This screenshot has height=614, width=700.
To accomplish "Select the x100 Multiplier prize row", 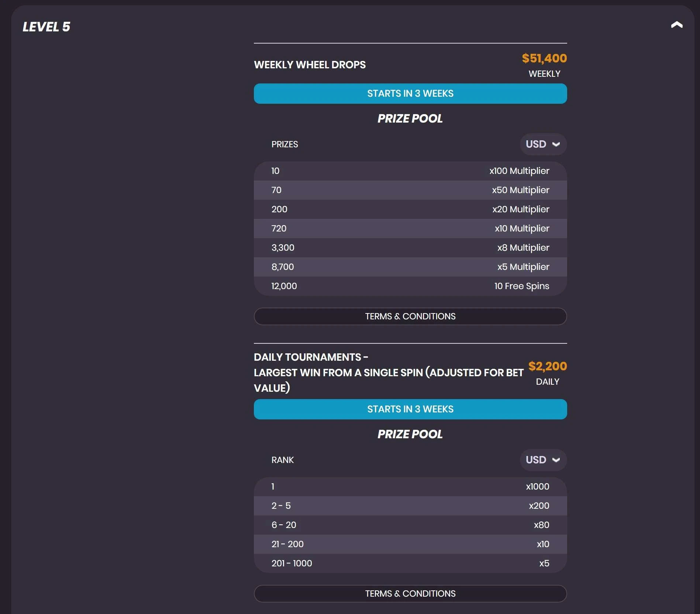I will click(410, 171).
